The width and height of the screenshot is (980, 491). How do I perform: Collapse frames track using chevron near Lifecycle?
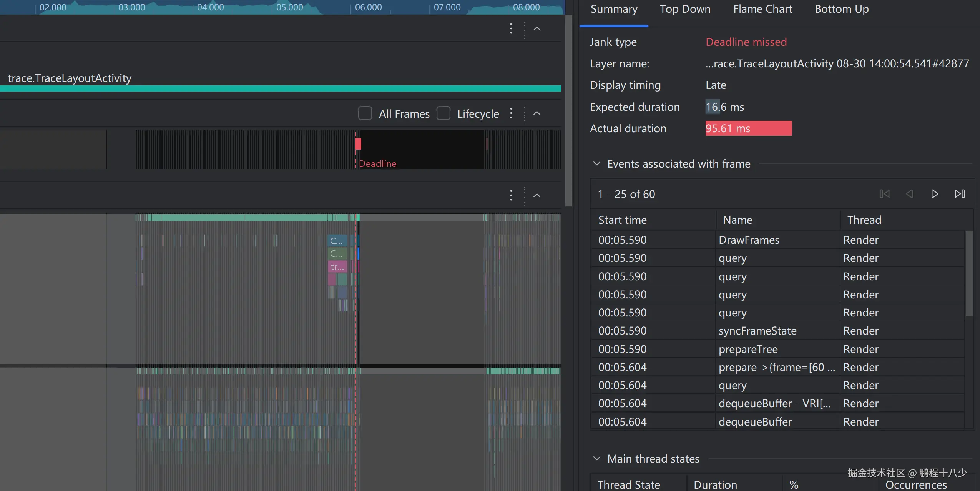tap(537, 113)
